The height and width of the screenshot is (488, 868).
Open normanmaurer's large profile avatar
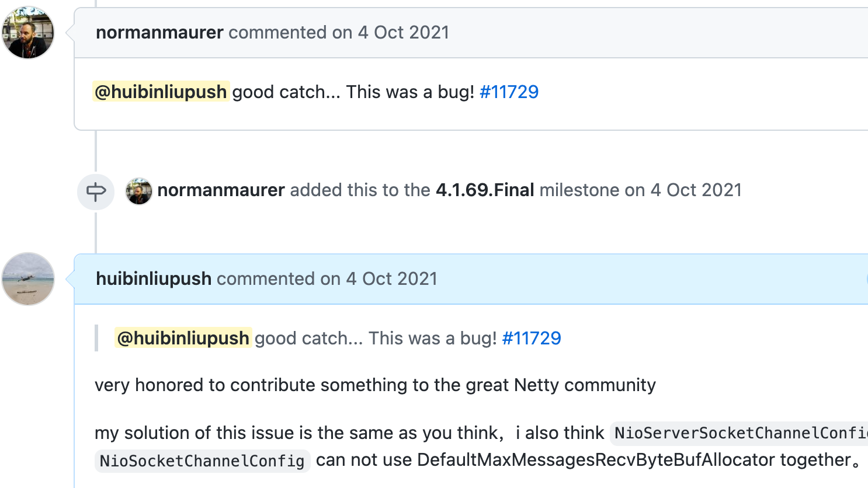click(x=28, y=33)
